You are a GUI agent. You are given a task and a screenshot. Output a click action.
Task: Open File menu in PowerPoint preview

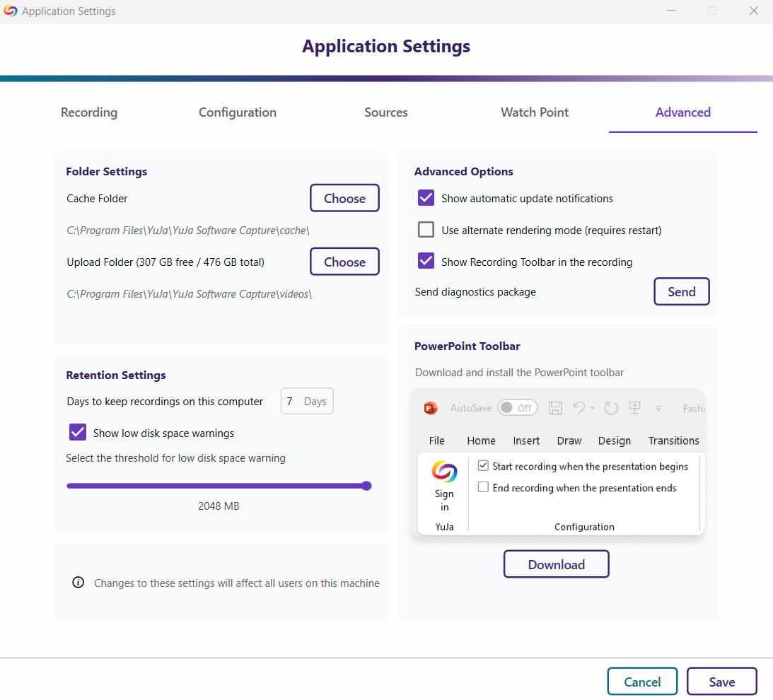437,441
